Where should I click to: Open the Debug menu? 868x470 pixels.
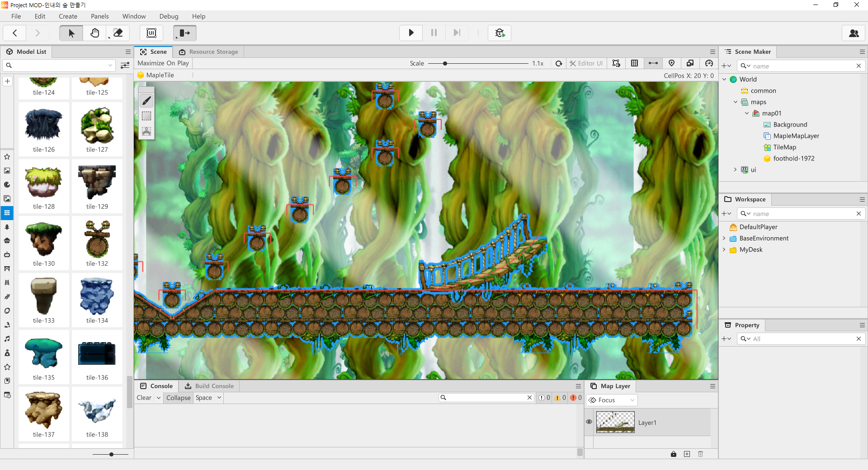click(x=169, y=16)
